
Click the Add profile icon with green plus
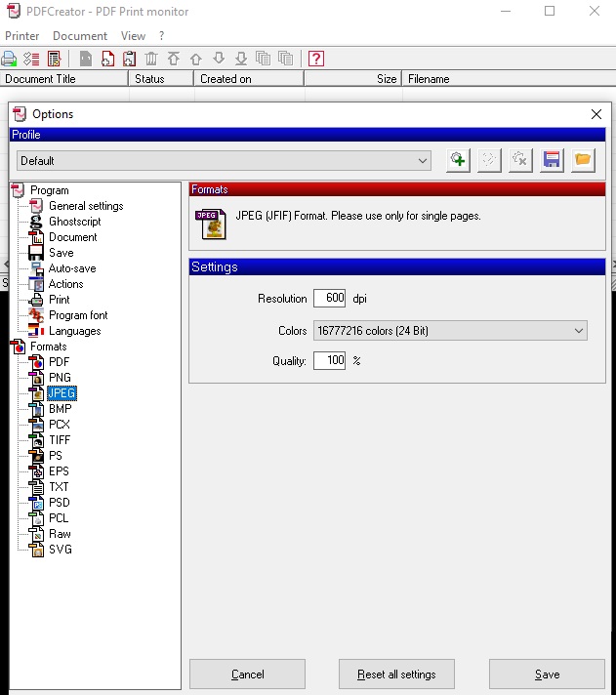tap(458, 160)
